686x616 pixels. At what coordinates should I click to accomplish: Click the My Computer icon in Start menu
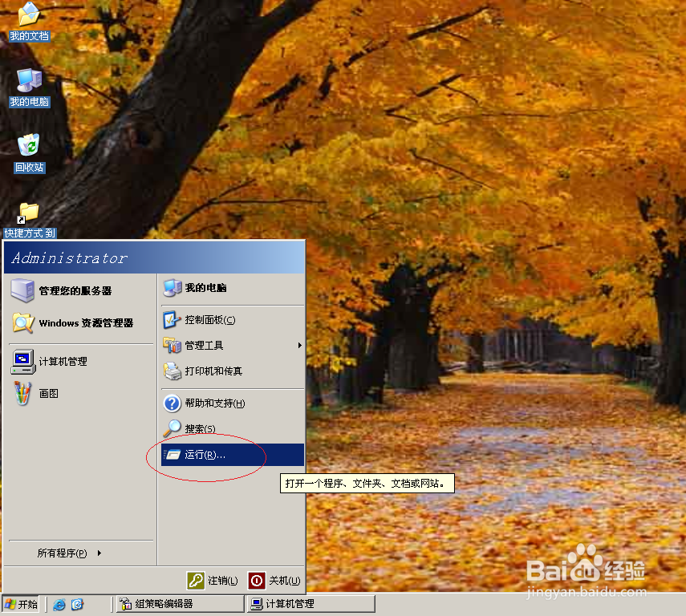tap(173, 288)
